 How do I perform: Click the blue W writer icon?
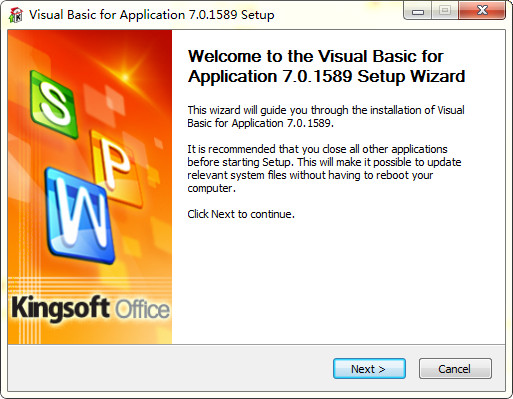pos(80,215)
